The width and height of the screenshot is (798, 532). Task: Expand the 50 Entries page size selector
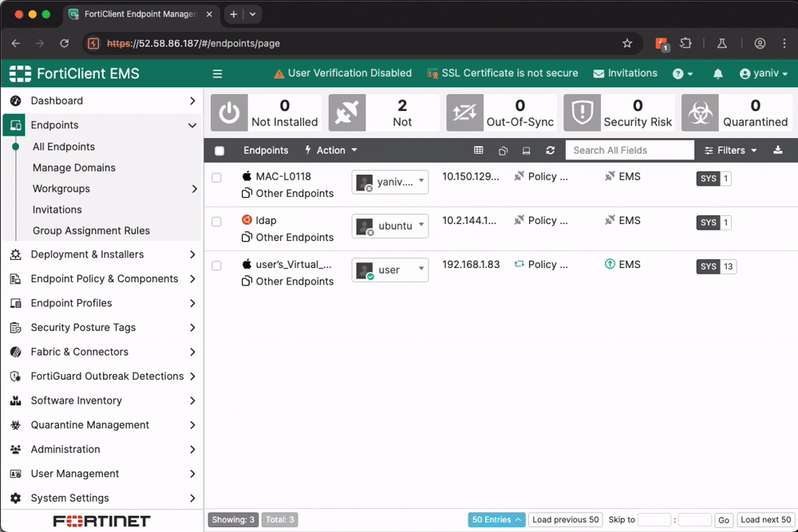pos(496,520)
